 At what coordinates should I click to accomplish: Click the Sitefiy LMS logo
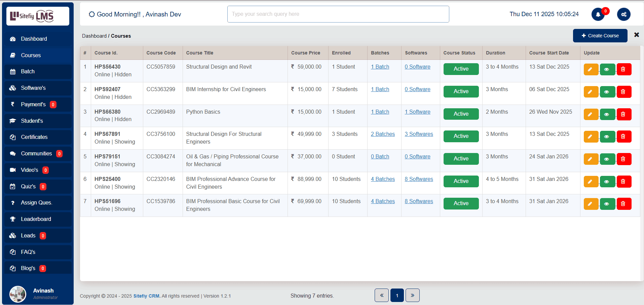(37, 16)
